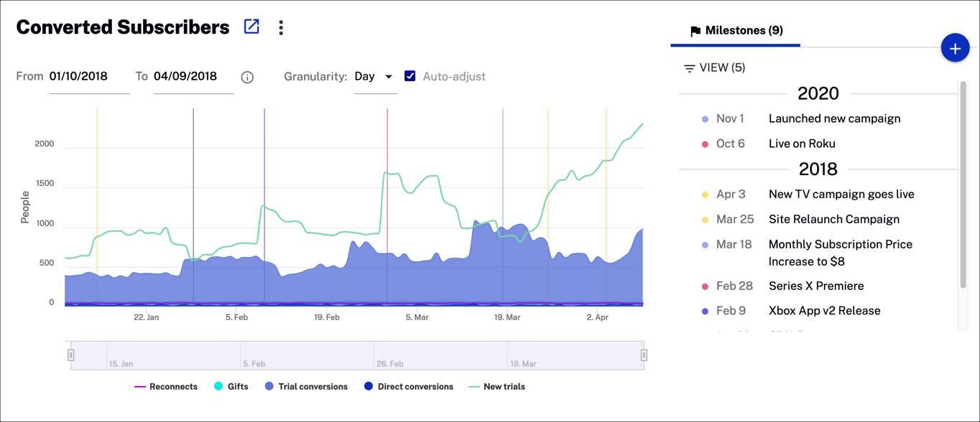Image resolution: width=980 pixels, height=422 pixels.
Task: Open the Granularity Day dropdown
Action: pyautogui.click(x=375, y=77)
